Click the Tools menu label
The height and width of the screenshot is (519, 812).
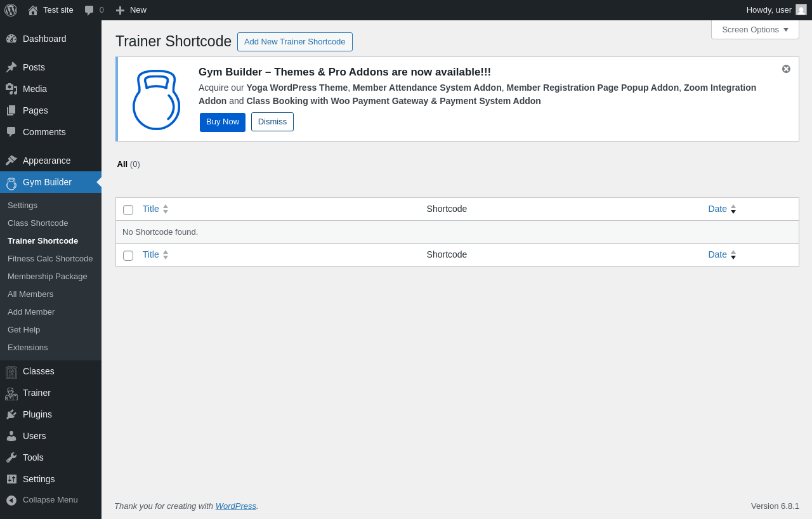tap(33, 457)
